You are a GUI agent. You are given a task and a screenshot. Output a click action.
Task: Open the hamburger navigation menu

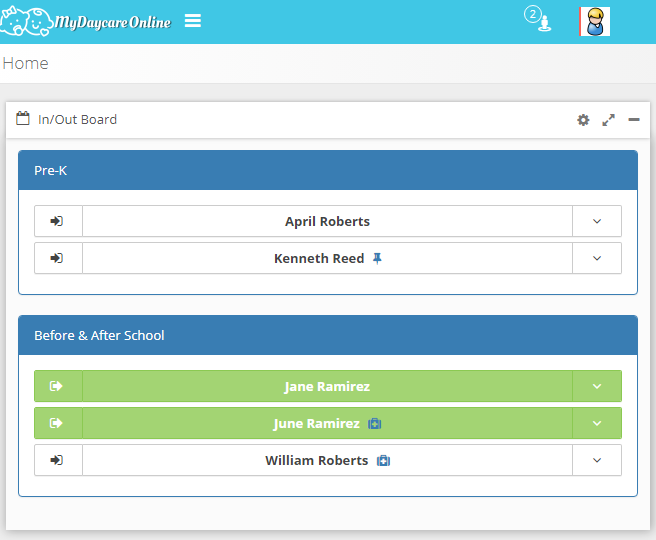(x=193, y=21)
